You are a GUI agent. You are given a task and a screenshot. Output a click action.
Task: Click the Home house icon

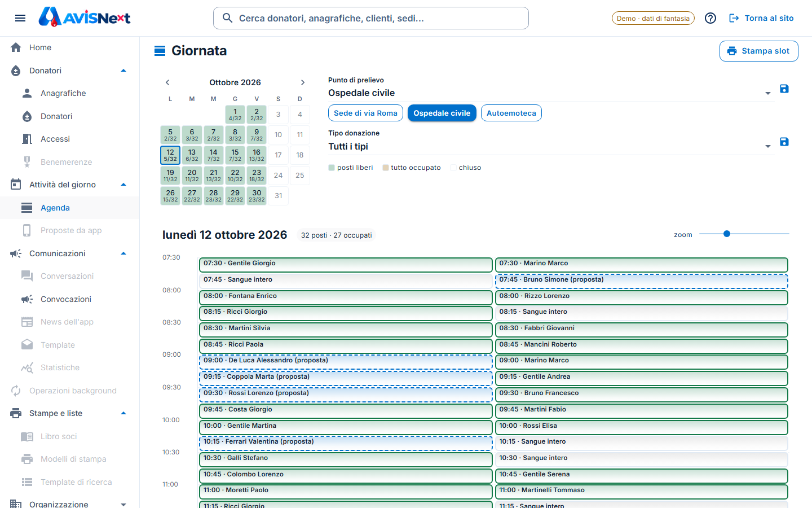(x=16, y=47)
